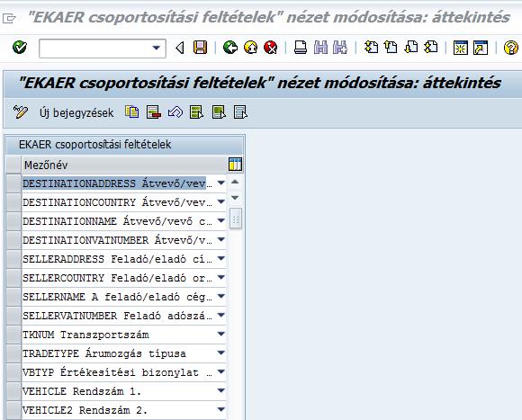Print with the printer icon
Image resolution: width=522 pixels, height=420 pixels.
click(301, 48)
